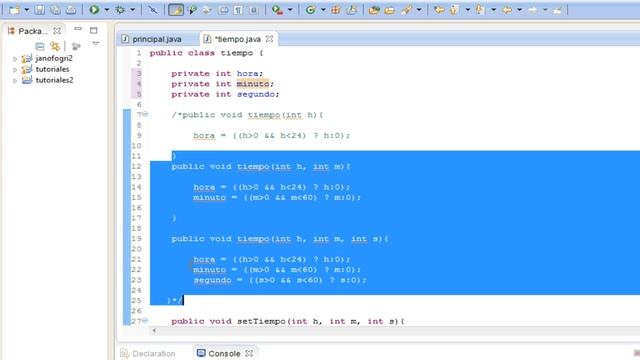Collapse the fold marker at line 27
The height and width of the screenshot is (360, 640).
pos(145,321)
